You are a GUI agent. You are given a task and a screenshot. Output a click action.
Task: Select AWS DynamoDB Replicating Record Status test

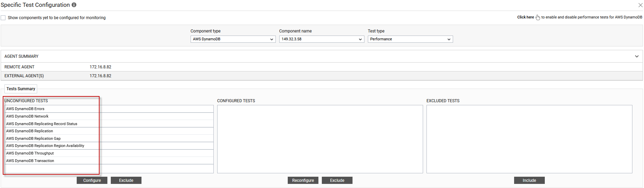109,124
